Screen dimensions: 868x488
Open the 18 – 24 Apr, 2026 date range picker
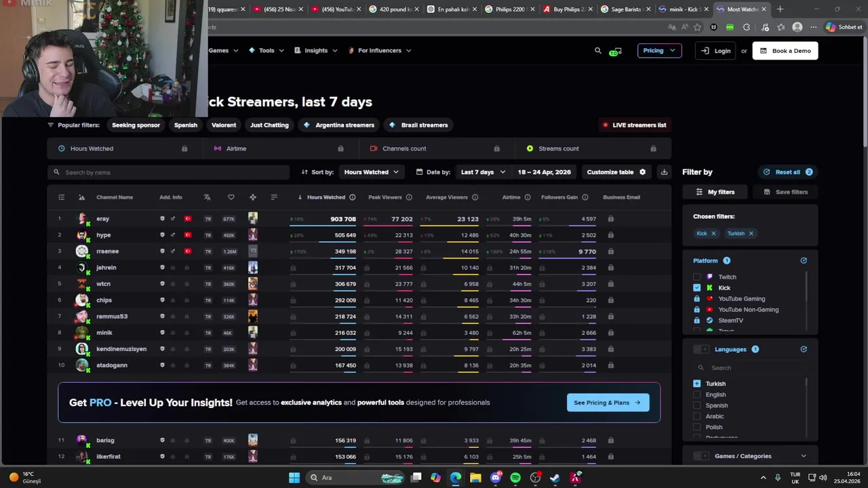(544, 172)
